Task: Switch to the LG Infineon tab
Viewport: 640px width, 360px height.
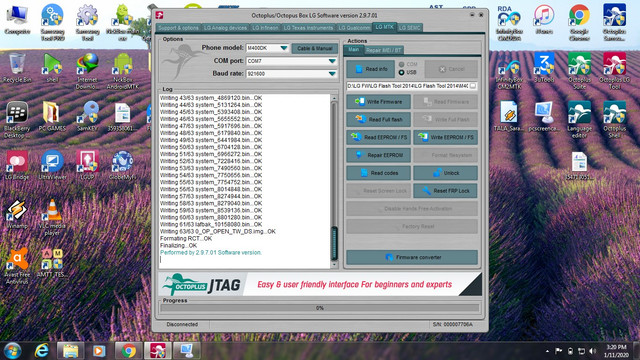Action: (x=265, y=28)
